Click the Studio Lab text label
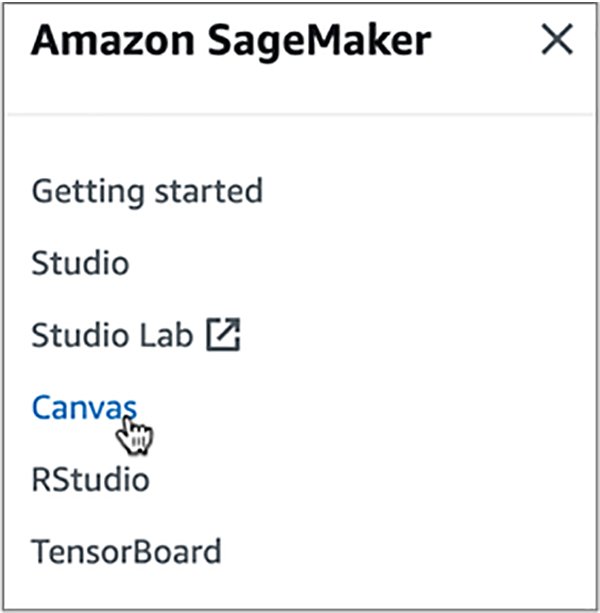Screen dimensions: 600x613 112,336
